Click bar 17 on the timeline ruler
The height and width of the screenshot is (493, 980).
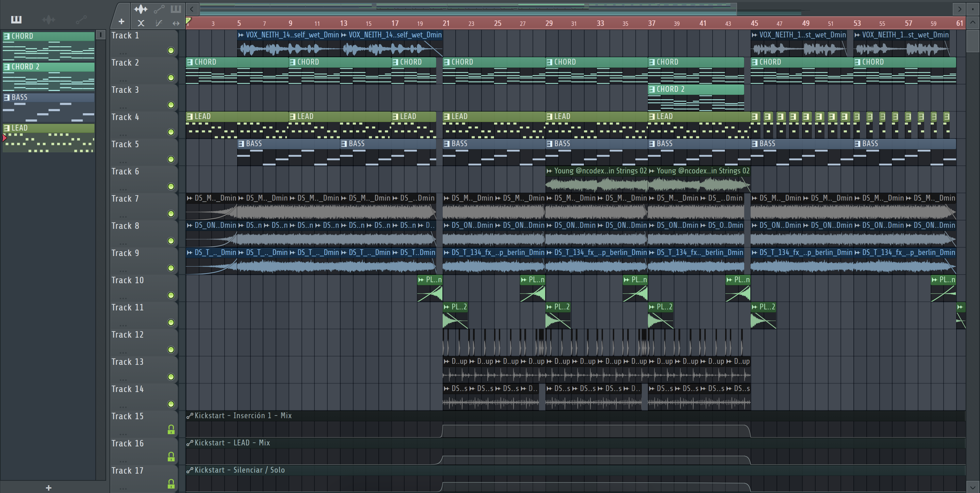click(x=395, y=23)
